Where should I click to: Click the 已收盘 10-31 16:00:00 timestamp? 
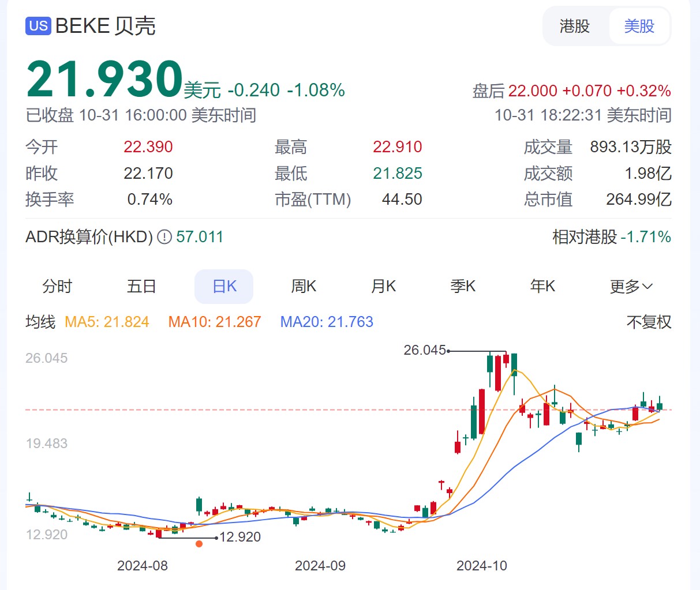(x=141, y=115)
